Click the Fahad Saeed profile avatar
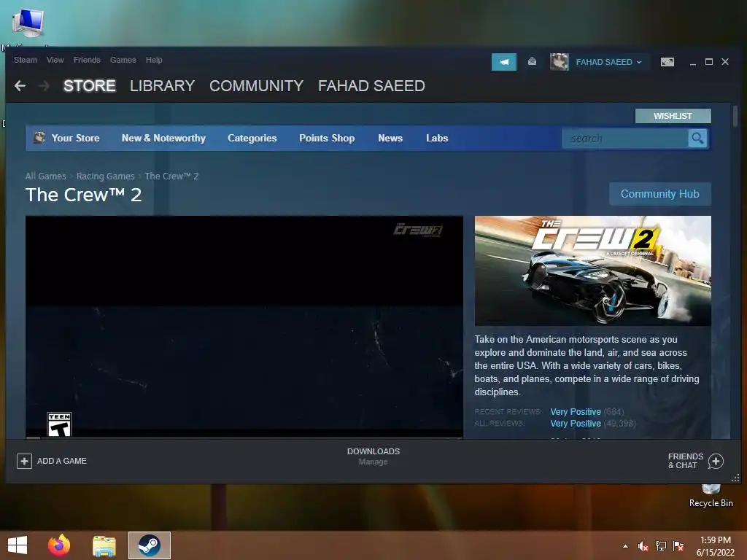The height and width of the screenshot is (560, 747). point(560,62)
